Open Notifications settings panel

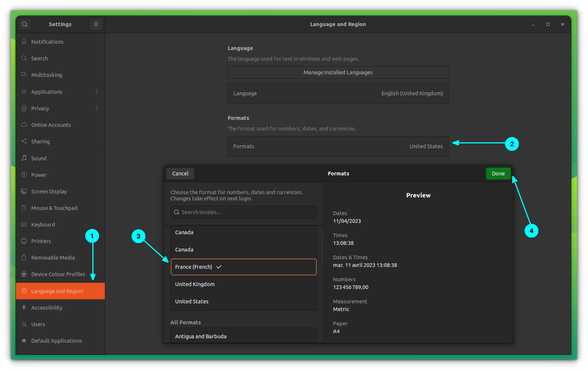tap(60, 42)
